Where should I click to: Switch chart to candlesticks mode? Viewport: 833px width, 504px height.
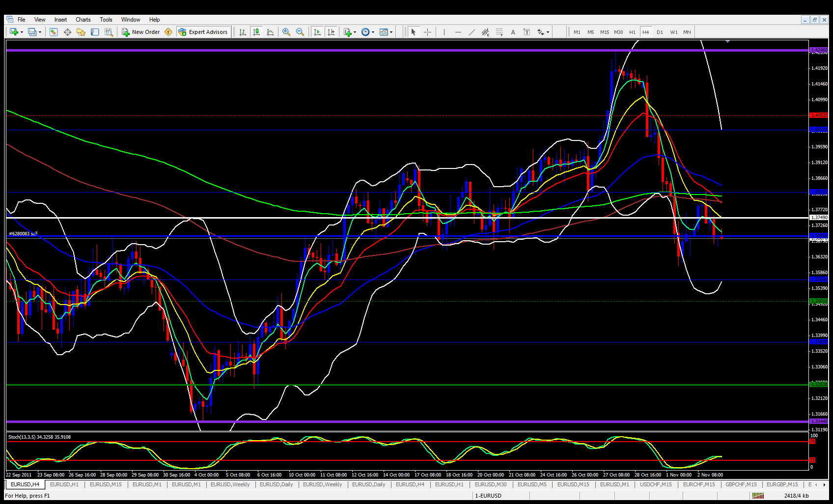[x=256, y=32]
